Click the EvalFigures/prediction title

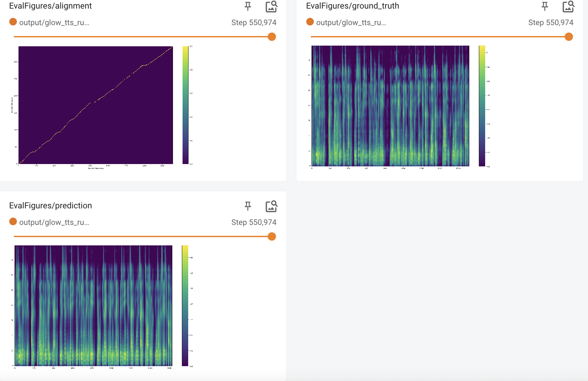pos(51,206)
